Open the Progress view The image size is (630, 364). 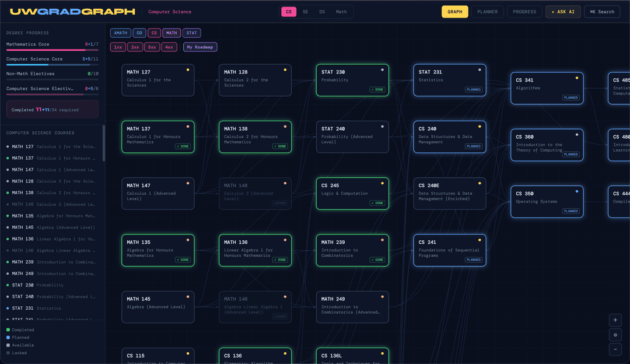click(x=524, y=12)
